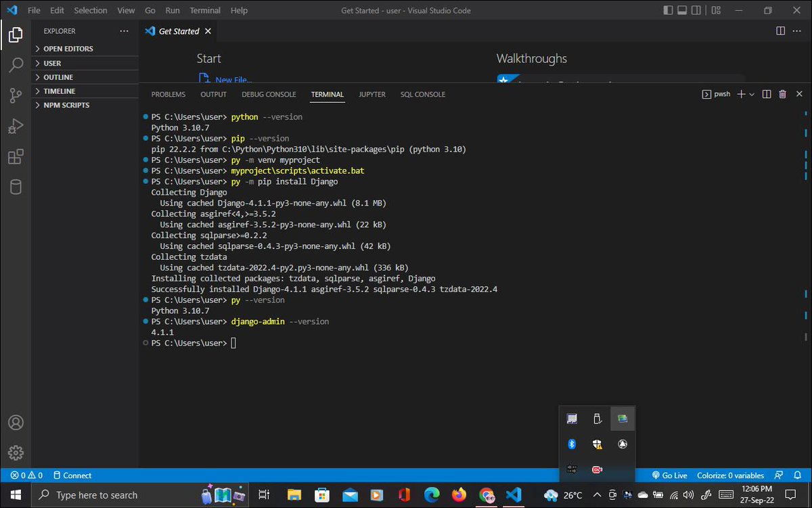Open the Explorer view in activity bar
Viewport: 812px width, 508px height.
tap(16, 35)
